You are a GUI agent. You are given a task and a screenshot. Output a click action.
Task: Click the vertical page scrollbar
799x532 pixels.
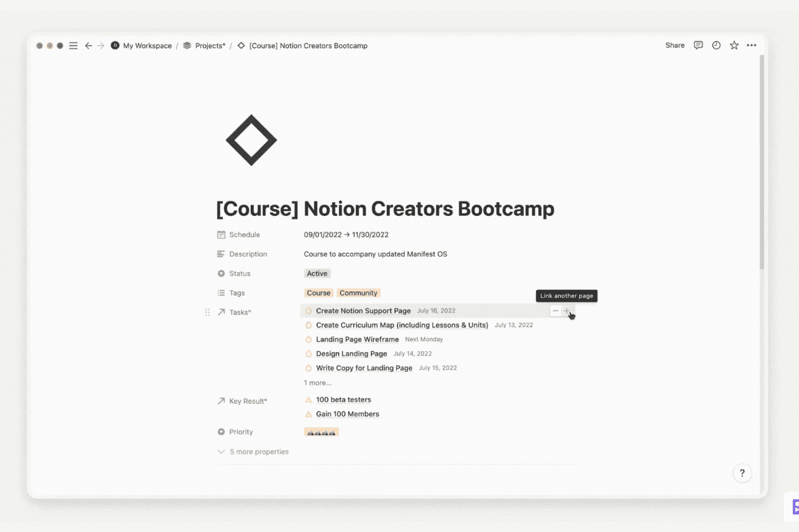[x=762, y=162]
